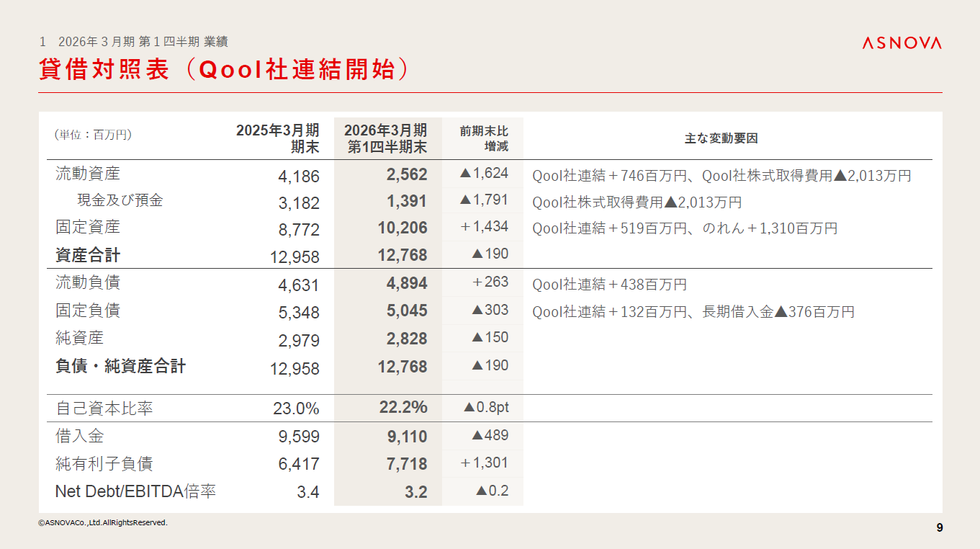Select the 流動資産 row label
The width and height of the screenshot is (980, 549).
pyautogui.click(x=88, y=174)
